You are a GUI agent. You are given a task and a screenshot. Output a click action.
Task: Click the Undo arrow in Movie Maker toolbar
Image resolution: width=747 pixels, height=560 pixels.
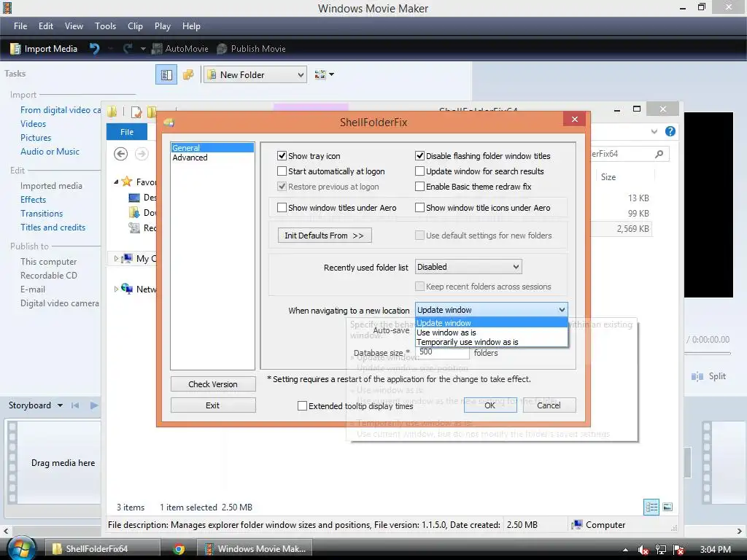point(94,49)
